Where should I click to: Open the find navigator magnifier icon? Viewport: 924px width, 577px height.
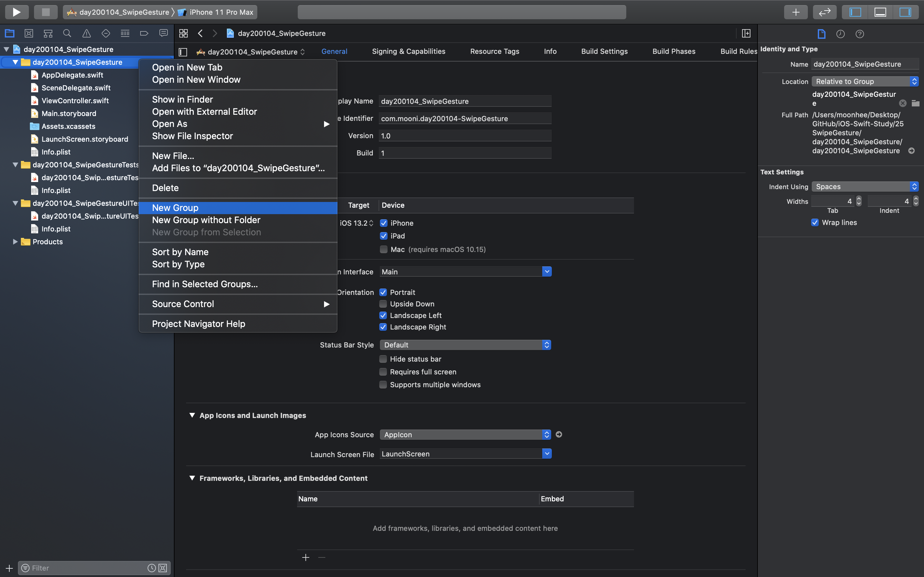tap(67, 33)
